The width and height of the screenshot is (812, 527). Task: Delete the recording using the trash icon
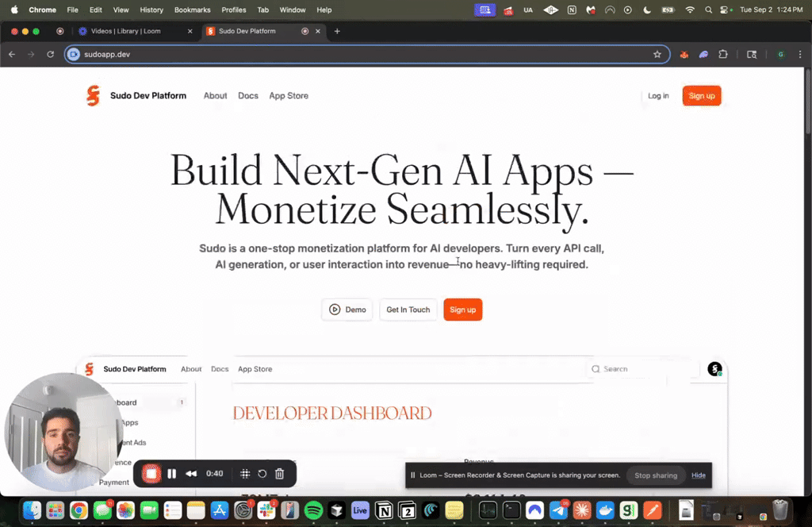click(279, 474)
